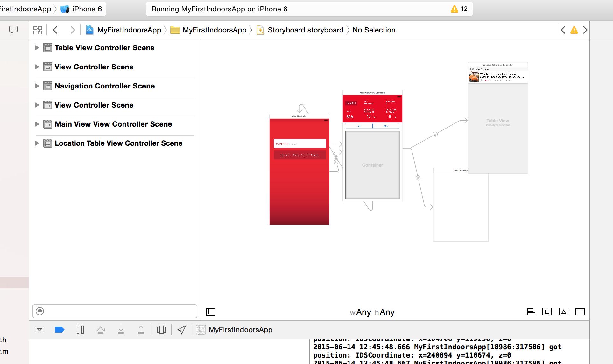
Task: Hide the document outline panel
Action: [x=211, y=312]
